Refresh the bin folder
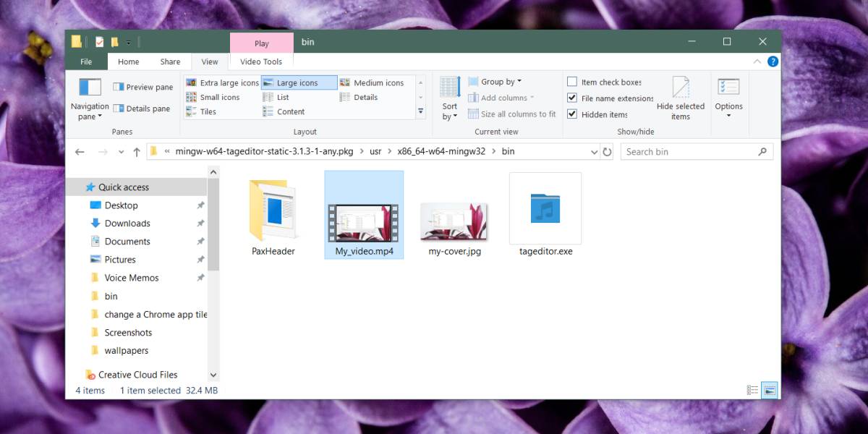 [x=608, y=152]
